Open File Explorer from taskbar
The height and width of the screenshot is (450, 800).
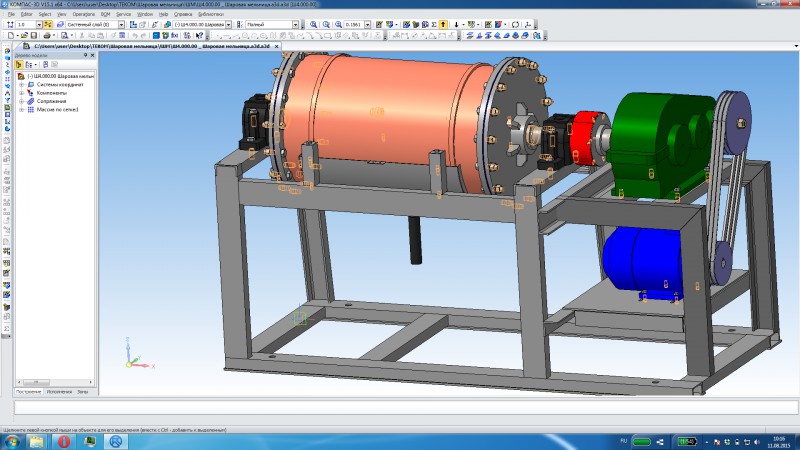(37, 442)
